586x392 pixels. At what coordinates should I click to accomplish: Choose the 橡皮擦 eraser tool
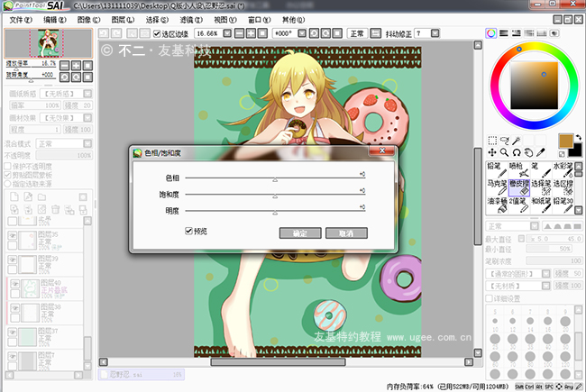tap(518, 187)
